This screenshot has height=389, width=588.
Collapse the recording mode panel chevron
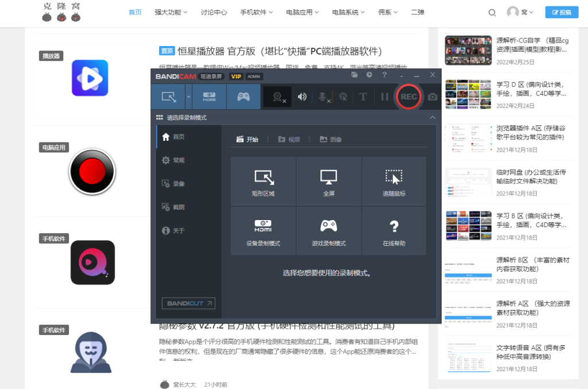click(x=432, y=117)
